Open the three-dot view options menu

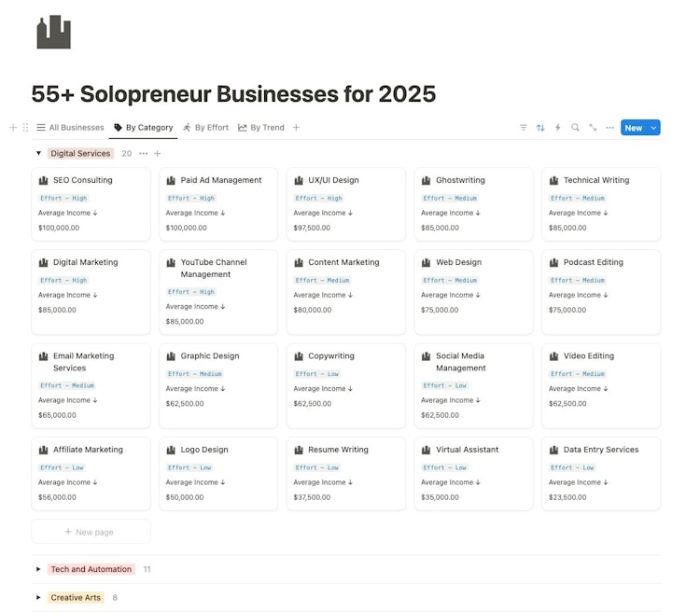[x=609, y=128]
